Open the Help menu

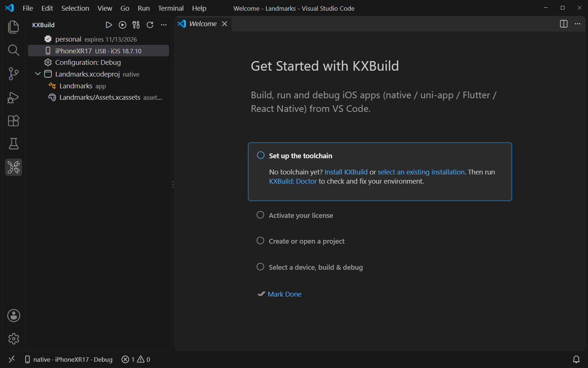pyautogui.click(x=199, y=8)
